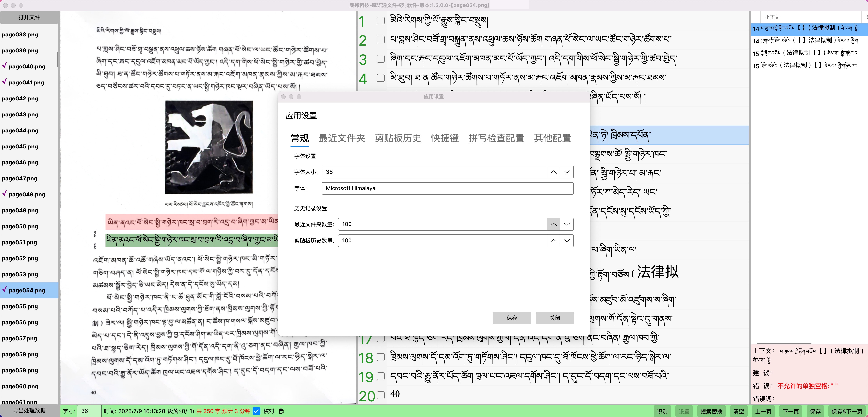Click the 清空 button
The width and height of the screenshot is (868, 417).
click(739, 411)
